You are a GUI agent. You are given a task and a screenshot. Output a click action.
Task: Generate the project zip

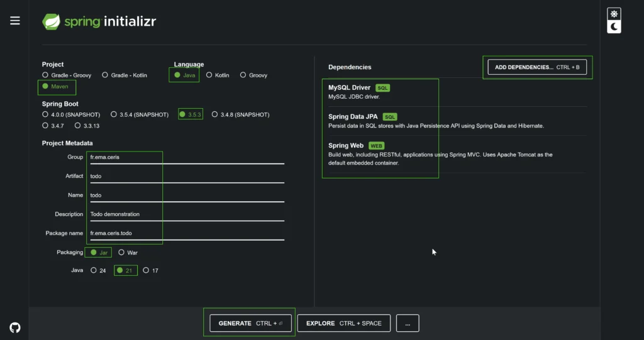point(250,323)
